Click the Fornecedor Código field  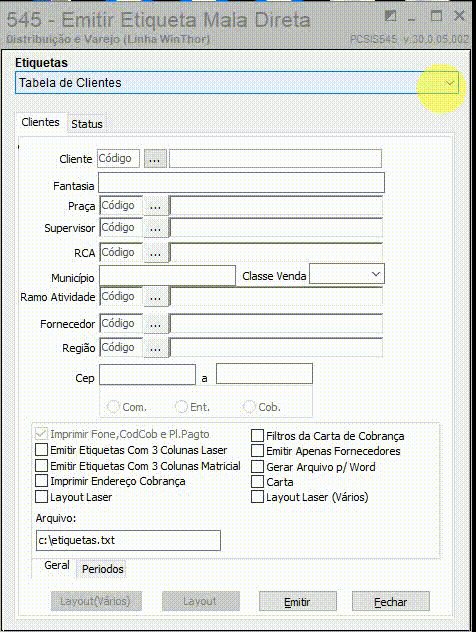click(x=121, y=323)
